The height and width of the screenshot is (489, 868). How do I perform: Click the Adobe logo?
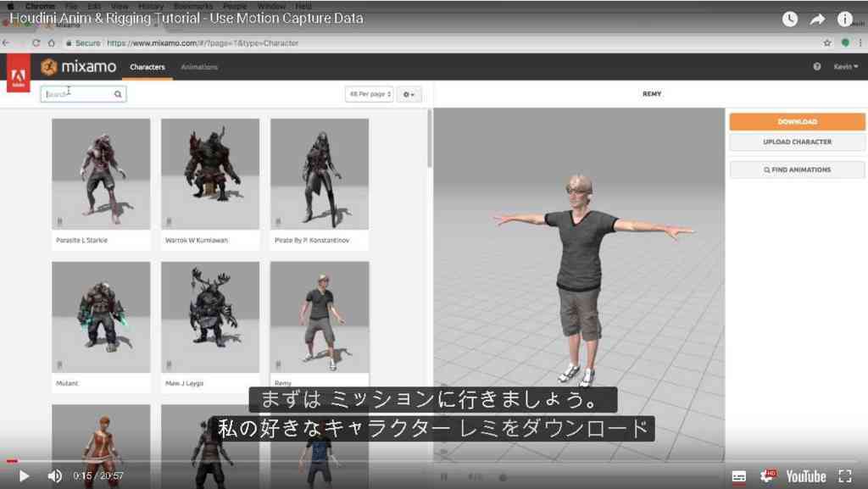point(19,73)
